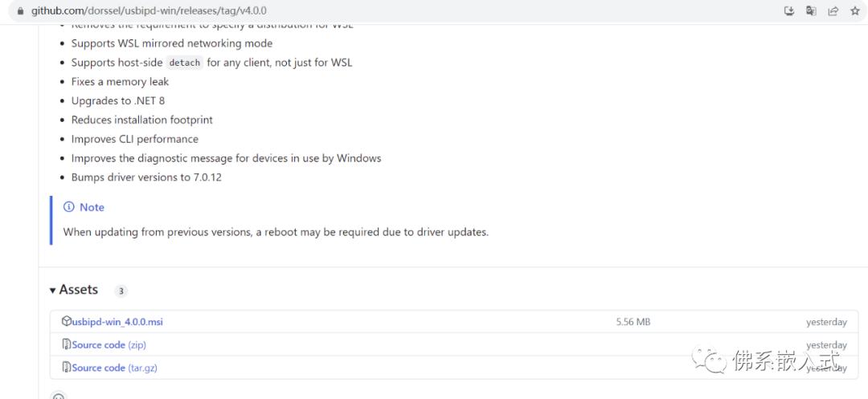Click the zip file icon beside Source code (zip)
The height and width of the screenshot is (399, 868).
coord(67,344)
